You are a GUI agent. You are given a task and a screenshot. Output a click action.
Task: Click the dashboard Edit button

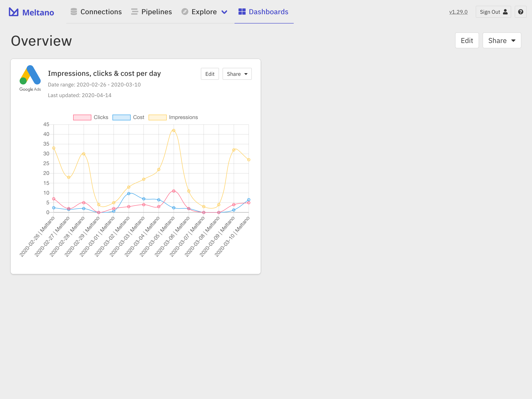click(x=467, y=40)
